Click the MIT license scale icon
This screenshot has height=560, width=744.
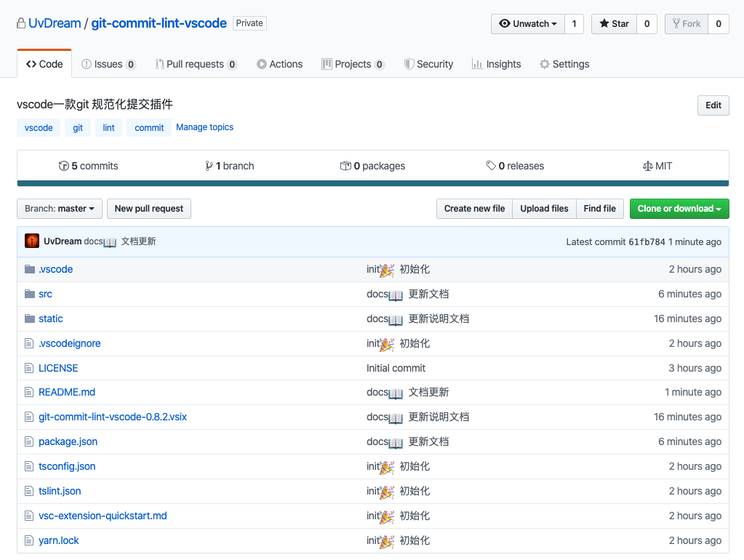(x=648, y=166)
